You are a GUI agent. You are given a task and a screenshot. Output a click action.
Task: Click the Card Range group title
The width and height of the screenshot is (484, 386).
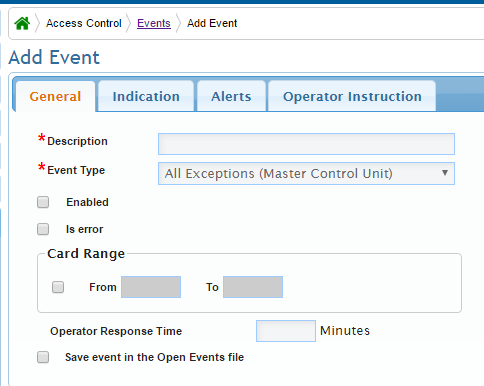pyautogui.click(x=86, y=254)
